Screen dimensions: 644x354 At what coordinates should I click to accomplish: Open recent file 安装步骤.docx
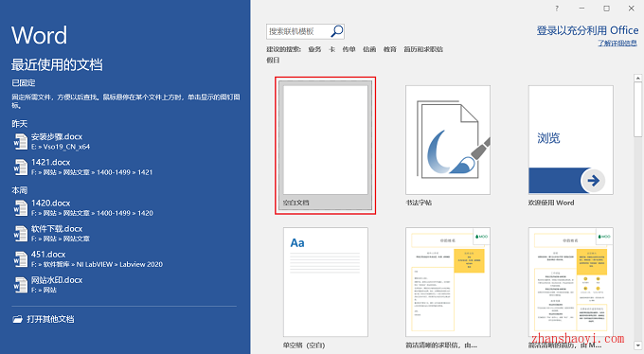tap(57, 136)
